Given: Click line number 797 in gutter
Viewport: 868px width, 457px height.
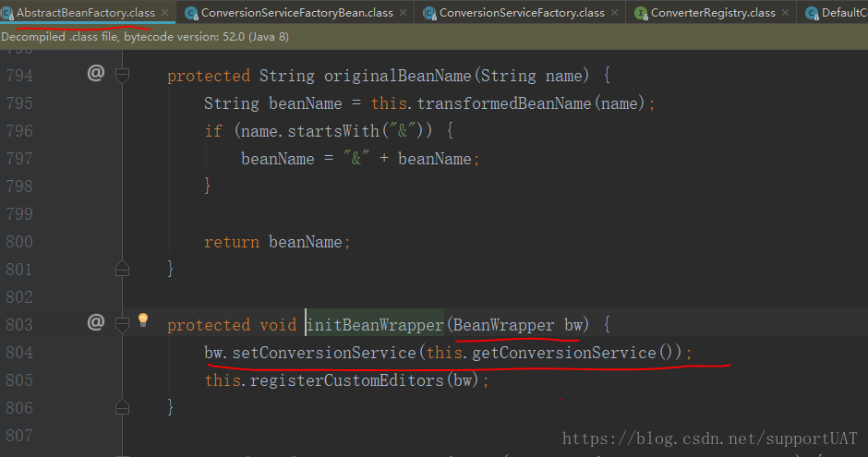Looking at the screenshot, I should [x=19, y=158].
